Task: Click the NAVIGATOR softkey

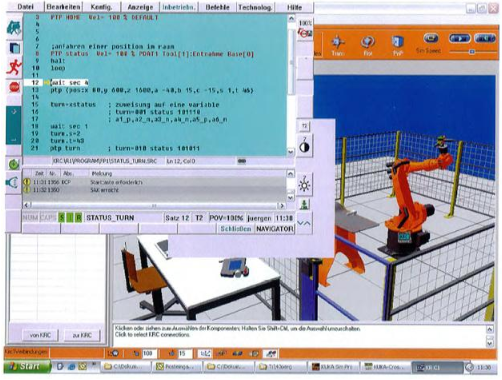Action: pos(275,229)
